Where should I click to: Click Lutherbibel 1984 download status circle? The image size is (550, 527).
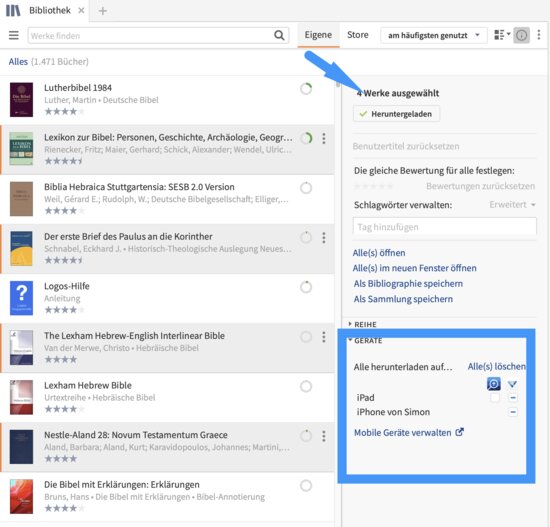[x=306, y=89]
